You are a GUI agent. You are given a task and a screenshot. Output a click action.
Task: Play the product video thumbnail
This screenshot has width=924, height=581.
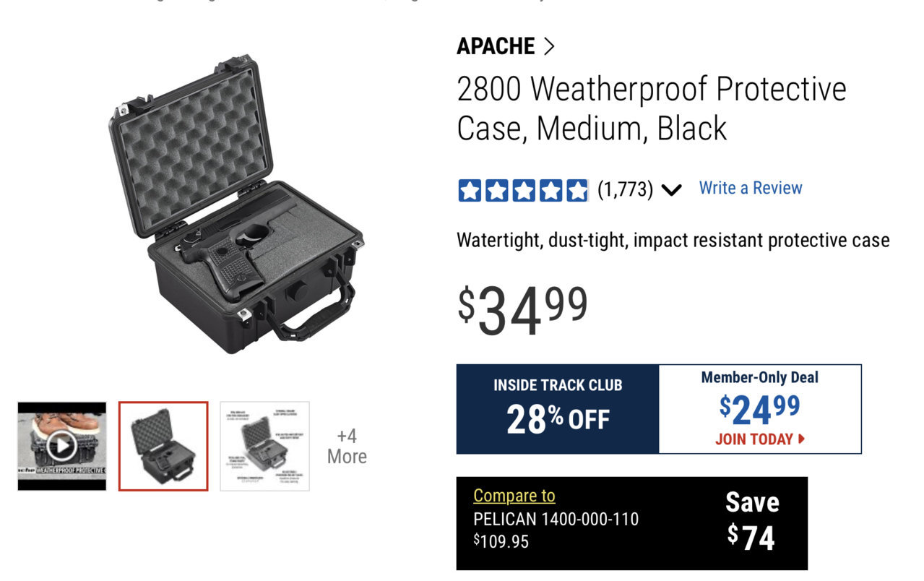tap(62, 447)
